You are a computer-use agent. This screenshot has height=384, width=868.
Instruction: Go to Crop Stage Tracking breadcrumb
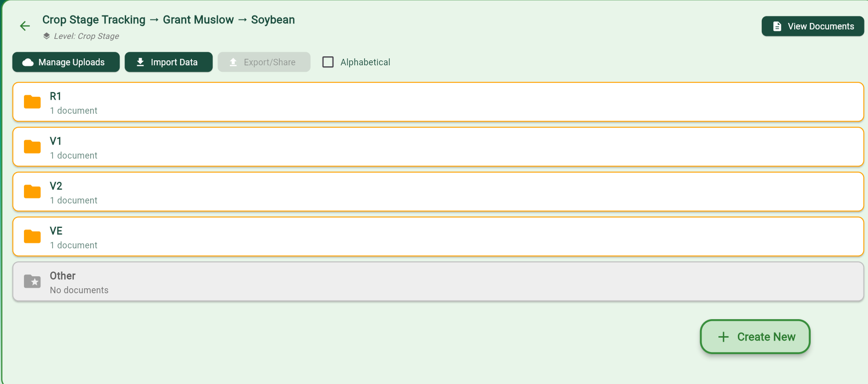(x=94, y=20)
